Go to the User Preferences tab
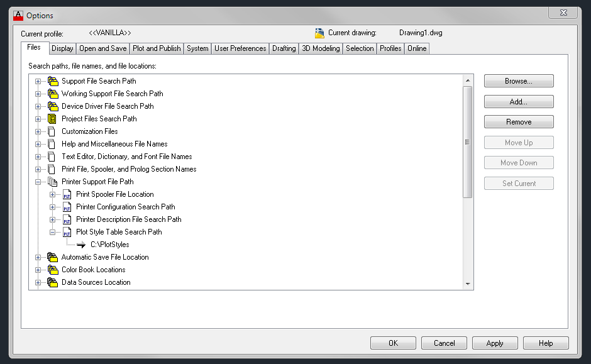This screenshot has height=364, width=591. point(240,48)
